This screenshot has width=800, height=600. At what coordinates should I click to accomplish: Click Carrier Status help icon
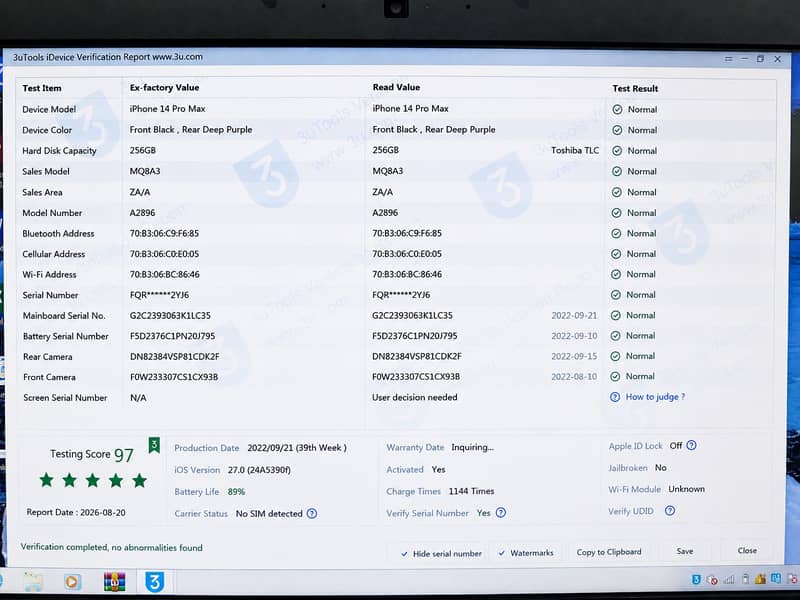tap(312, 513)
